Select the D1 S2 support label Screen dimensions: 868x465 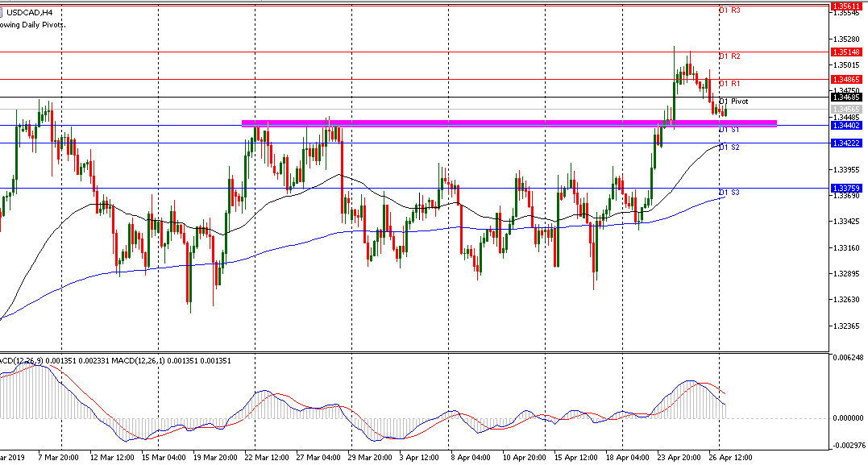[729, 147]
